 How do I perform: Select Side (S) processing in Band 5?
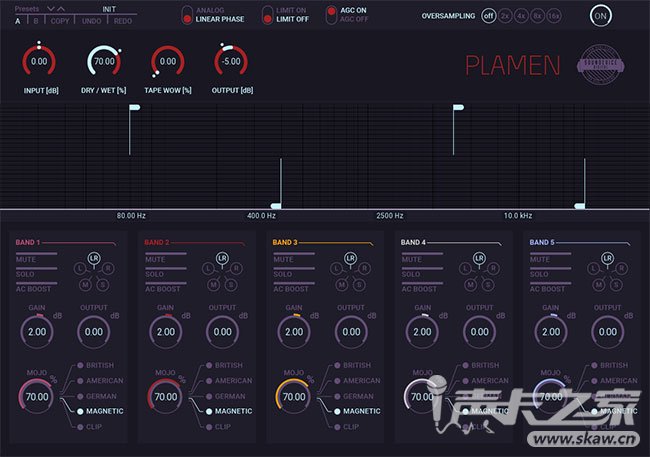click(x=616, y=284)
